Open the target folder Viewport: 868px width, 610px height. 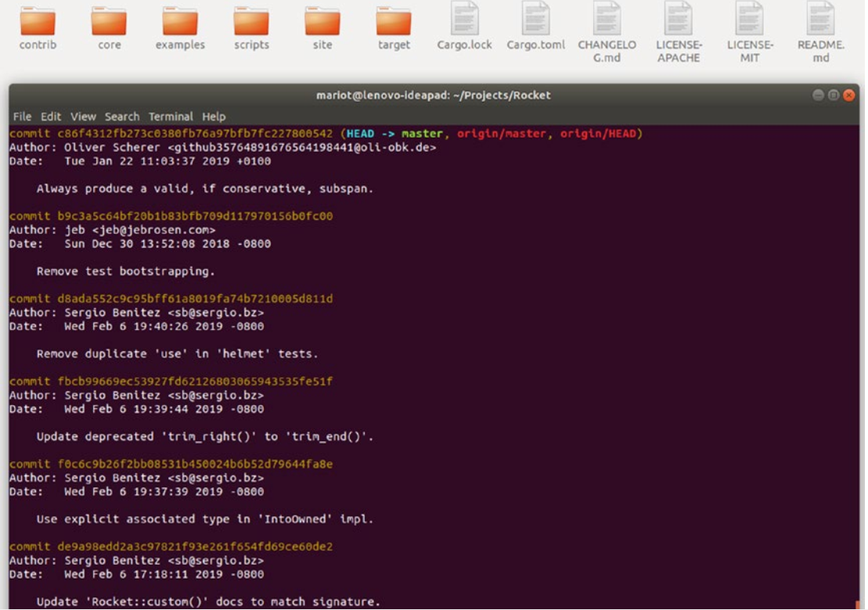(394, 21)
